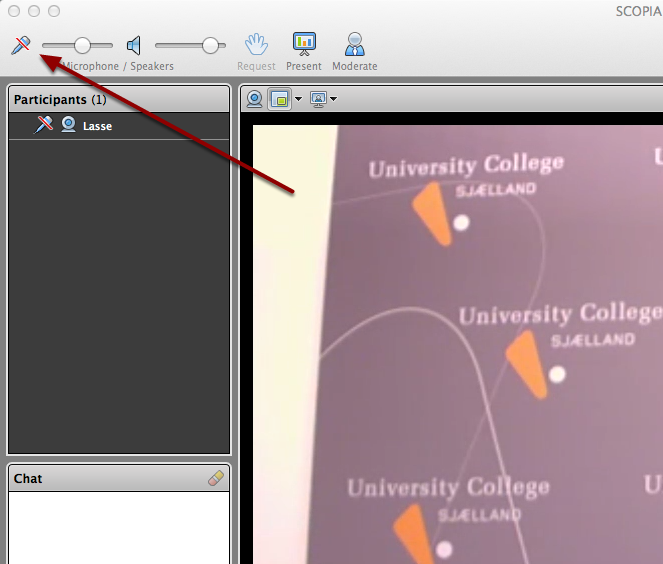
Task: Close the SCOPIA window with red button
Action: 14,11
